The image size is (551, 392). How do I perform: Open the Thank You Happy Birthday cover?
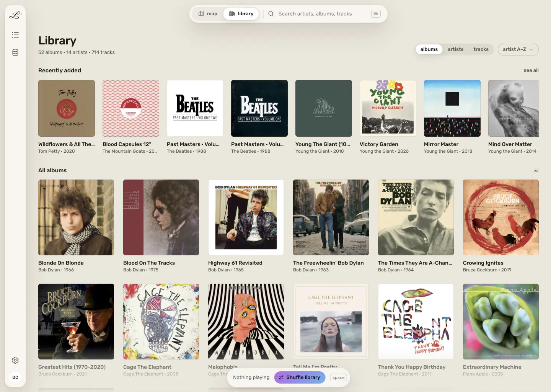[416, 322]
